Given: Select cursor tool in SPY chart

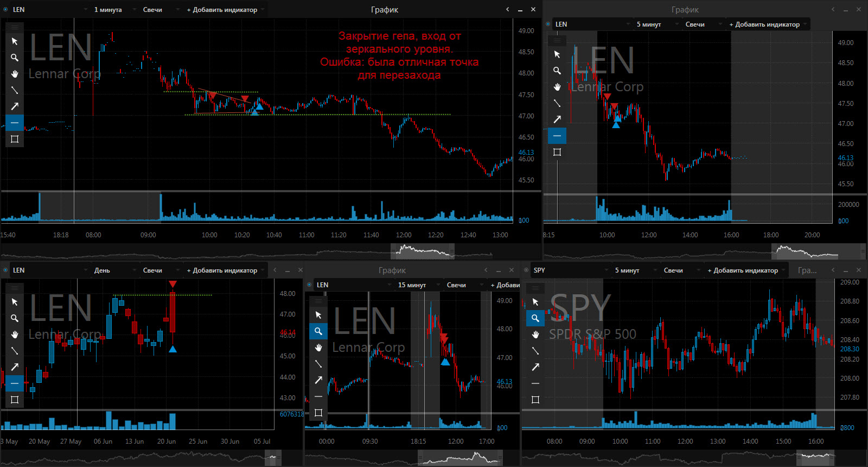Looking at the screenshot, I should tap(535, 302).
